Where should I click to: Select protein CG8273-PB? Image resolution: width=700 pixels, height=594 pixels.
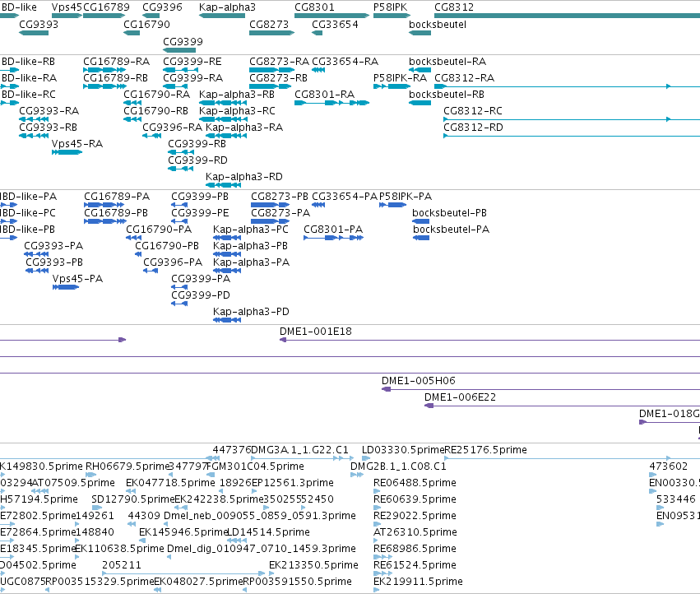pyautogui.click(x=280, y=196)
